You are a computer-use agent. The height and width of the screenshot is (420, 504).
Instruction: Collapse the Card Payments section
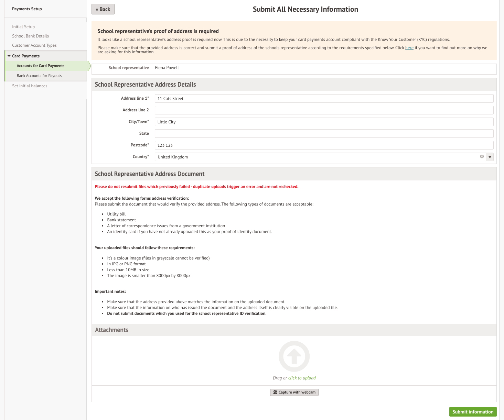tap(9, 56)
